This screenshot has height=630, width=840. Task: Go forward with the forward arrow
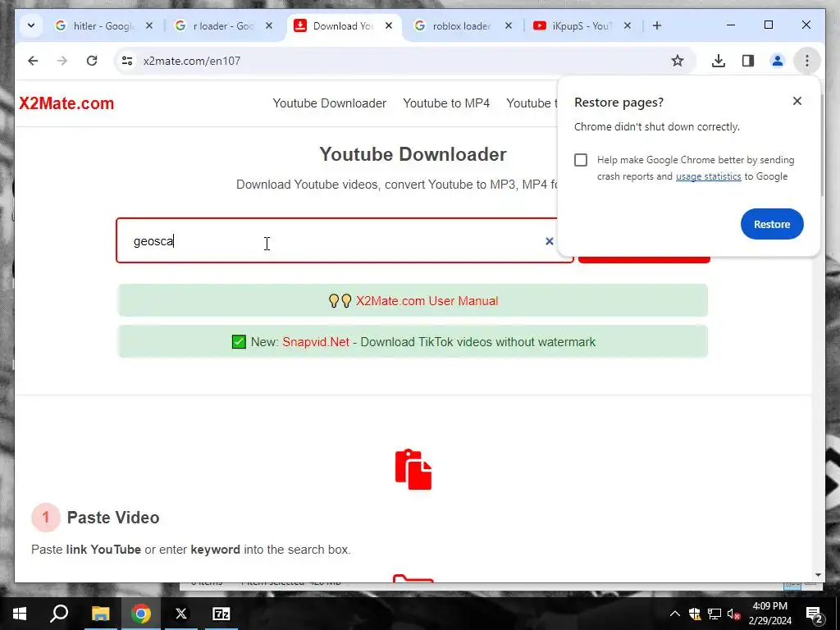62,61
